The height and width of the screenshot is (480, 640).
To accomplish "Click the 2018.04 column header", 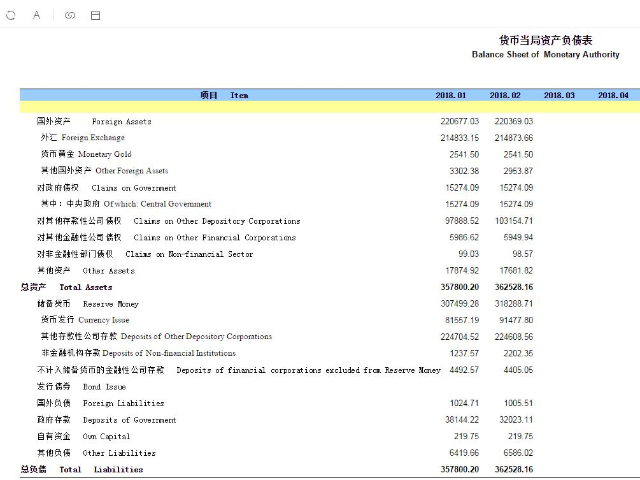I will point(613,95).
